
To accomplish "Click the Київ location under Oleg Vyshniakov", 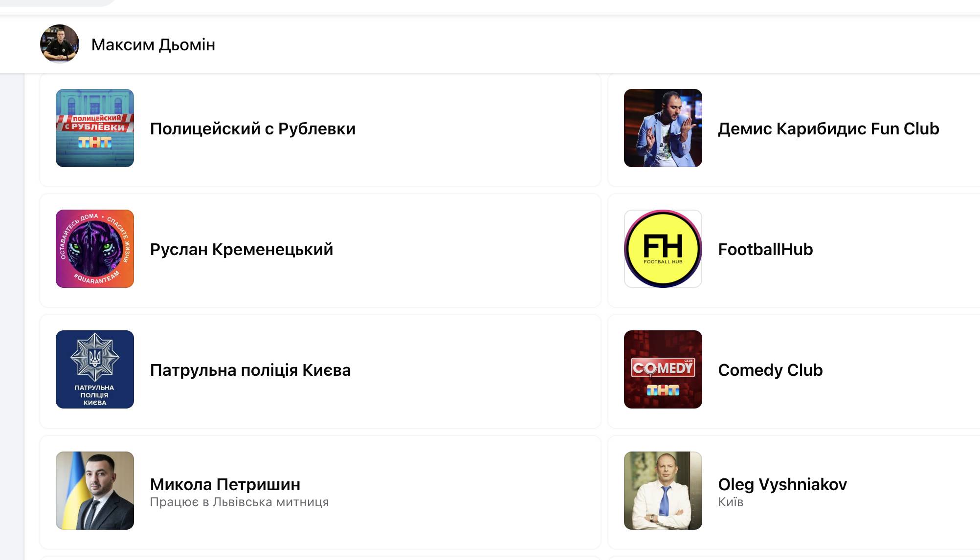I will [x=730, y=502].
